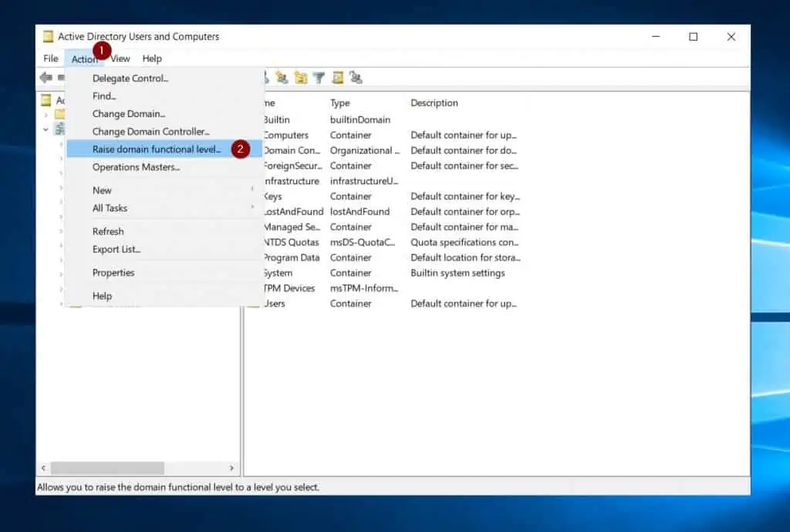
Task: Select the Computers container row
Action: point(285,135)
